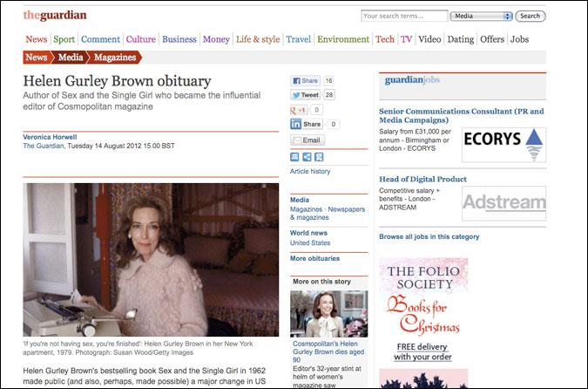Click the Search button
Viewport: 588px width, 389px height.
[x=530, y=16]
